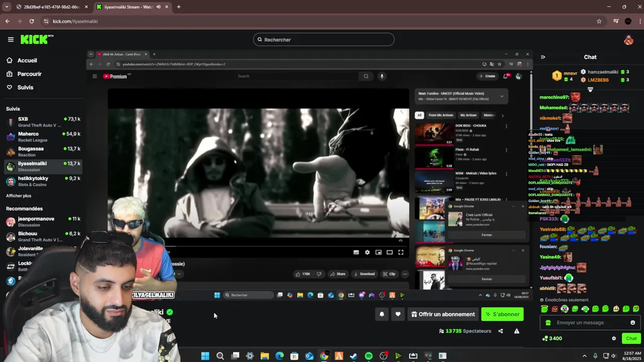Open the emoji picker in chat input
The height and width of the screenshot is (362, 644).
click(x=633, y=322)
